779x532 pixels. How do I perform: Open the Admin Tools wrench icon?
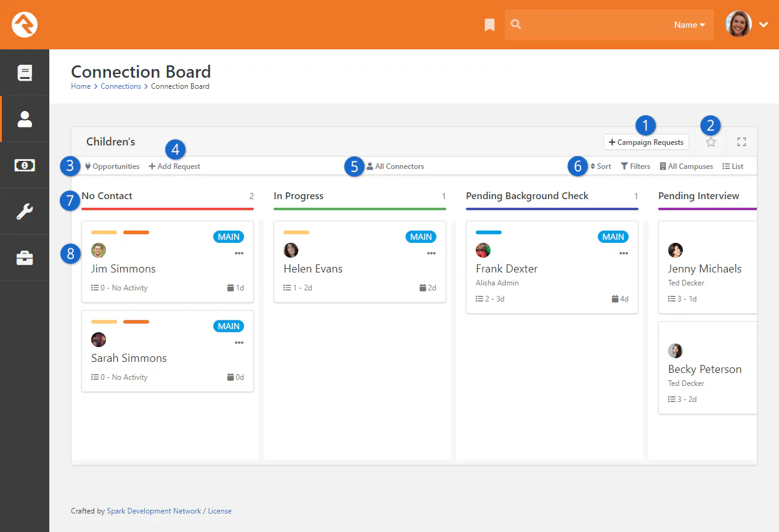coord(25,211)
